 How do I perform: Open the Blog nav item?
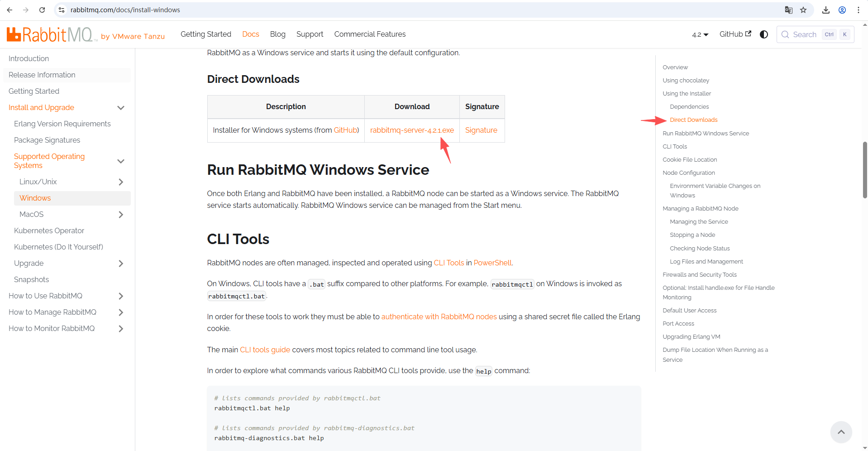tap(278, 34)
